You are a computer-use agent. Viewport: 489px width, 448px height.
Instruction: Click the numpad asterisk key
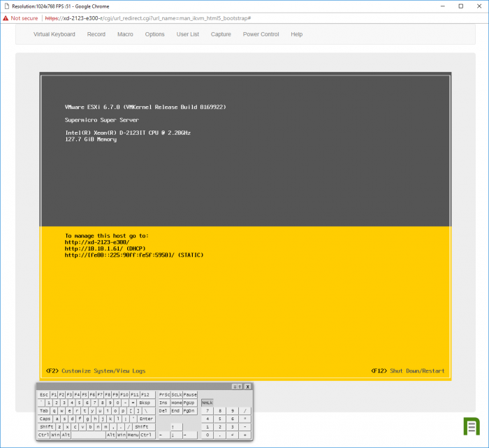coord(245,419)
